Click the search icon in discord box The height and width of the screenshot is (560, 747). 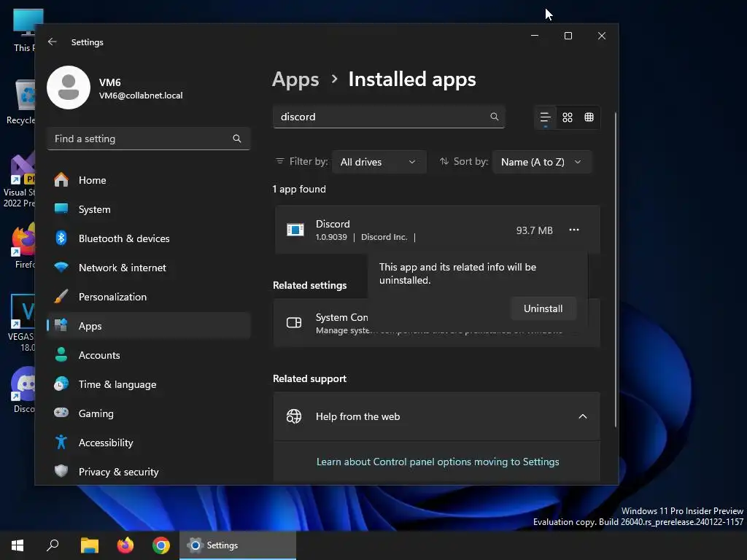(494, 117)
